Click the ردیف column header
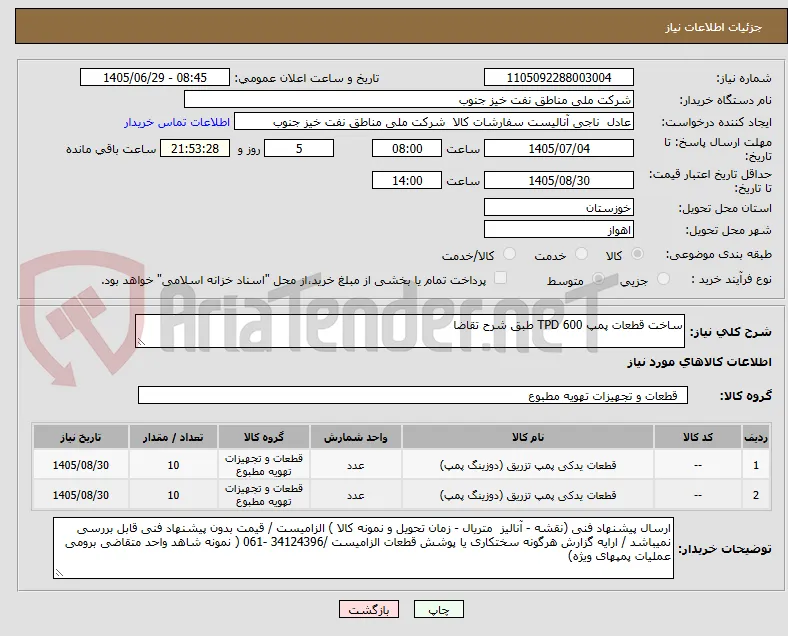This screenshot has height=636, width=788. point(756,437)
